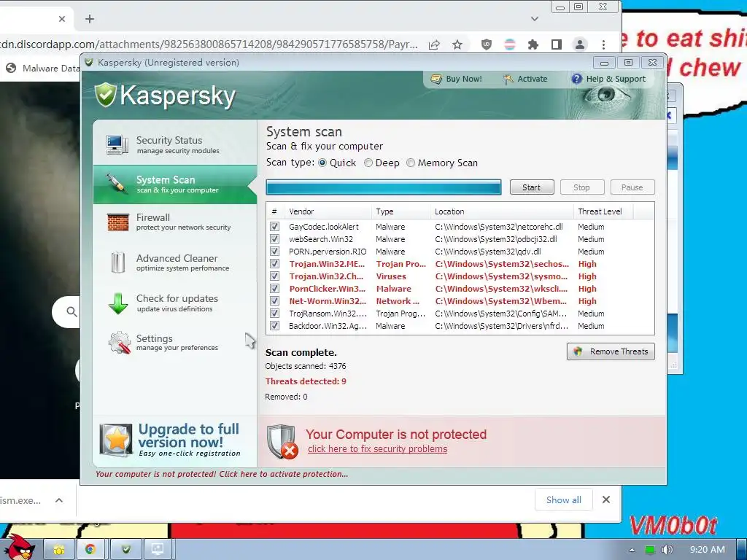Click the Upgrade to full version star icon
The height and width of the screenshot is (560, 747).
point(116,440)
